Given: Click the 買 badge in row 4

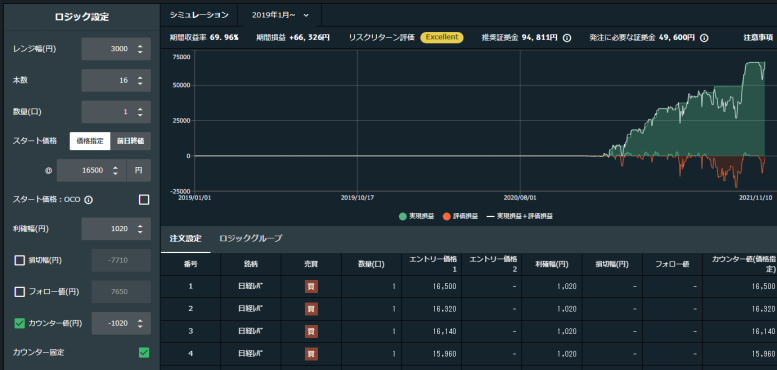Looking at the screenshot, I should click(311, 354).
